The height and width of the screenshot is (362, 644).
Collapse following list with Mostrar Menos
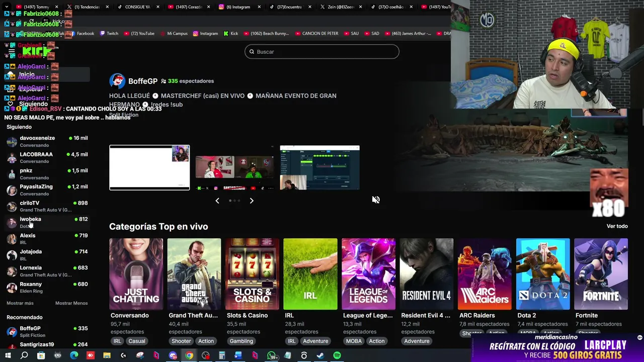[71, 303]
